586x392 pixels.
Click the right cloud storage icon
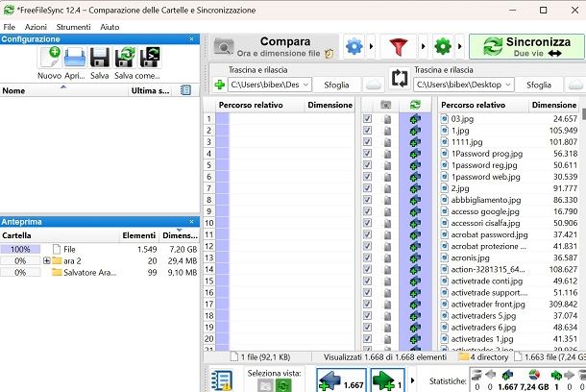575,85
